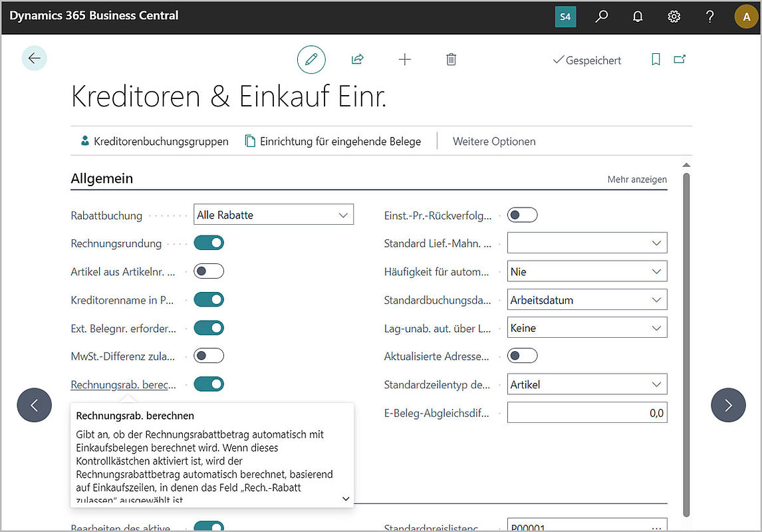This screenshot has width=762, height=532.
Task: Click the plus icon to create new
Action: 404,59
